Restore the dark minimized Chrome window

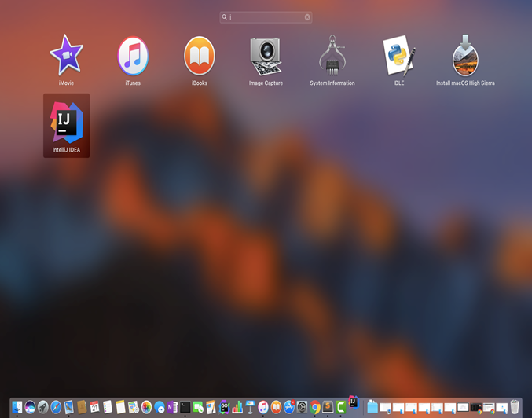point(476,408)
